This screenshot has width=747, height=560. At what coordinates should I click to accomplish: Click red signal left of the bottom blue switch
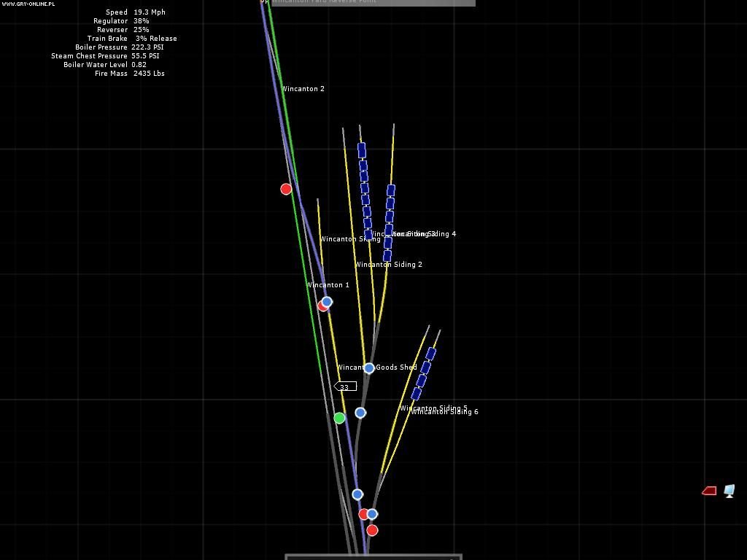(x=363, y=514)
